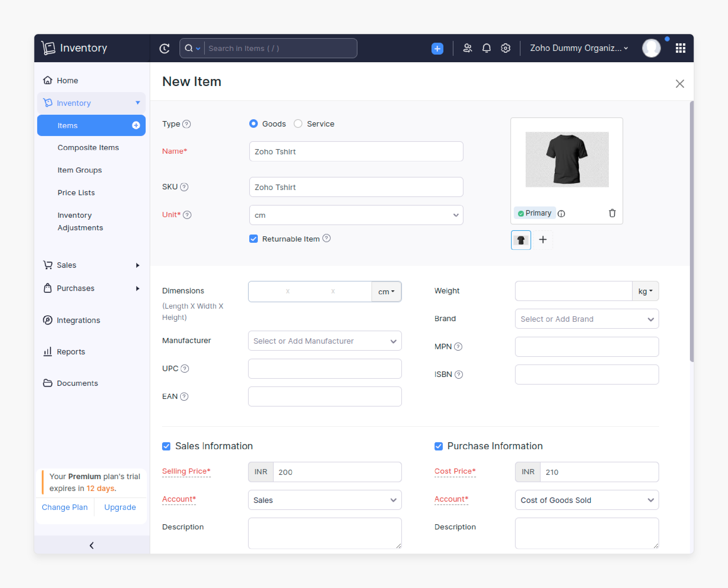
Task: Delete the item image with trash icon
Action: pyautogui.click(x=612, y=213)
